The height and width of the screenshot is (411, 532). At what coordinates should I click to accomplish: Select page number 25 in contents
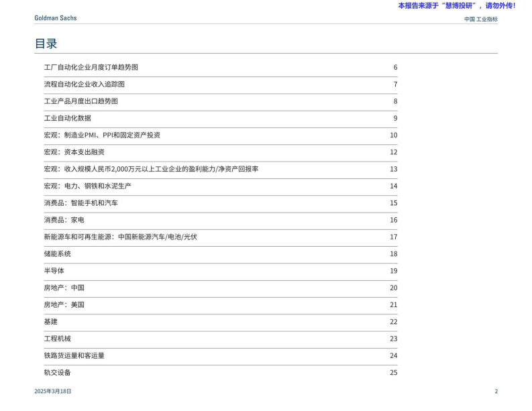point(394,372)
